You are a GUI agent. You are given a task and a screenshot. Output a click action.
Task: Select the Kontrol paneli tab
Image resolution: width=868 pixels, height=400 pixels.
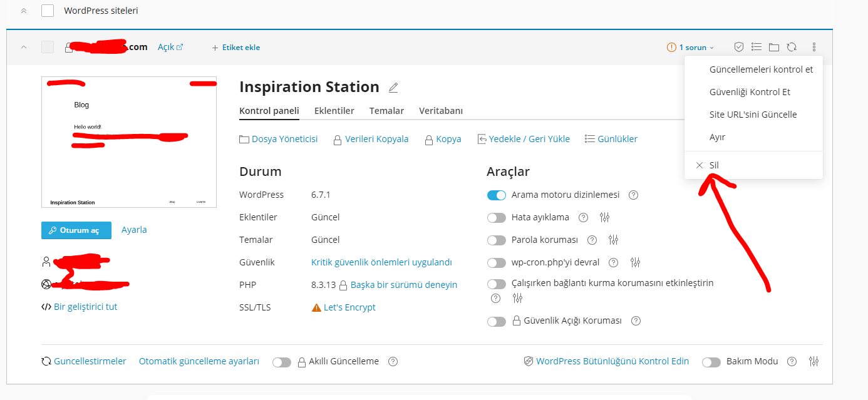coord(269,111)
